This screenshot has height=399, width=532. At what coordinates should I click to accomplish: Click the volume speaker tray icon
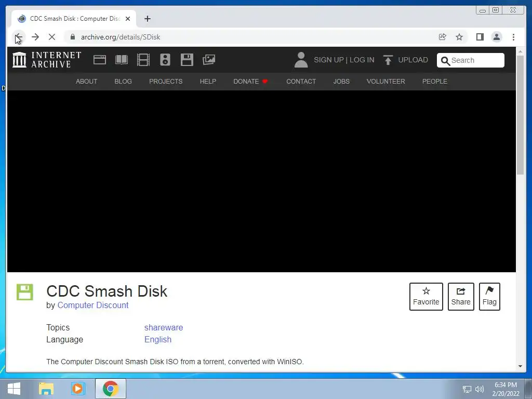tap(480, 389)
